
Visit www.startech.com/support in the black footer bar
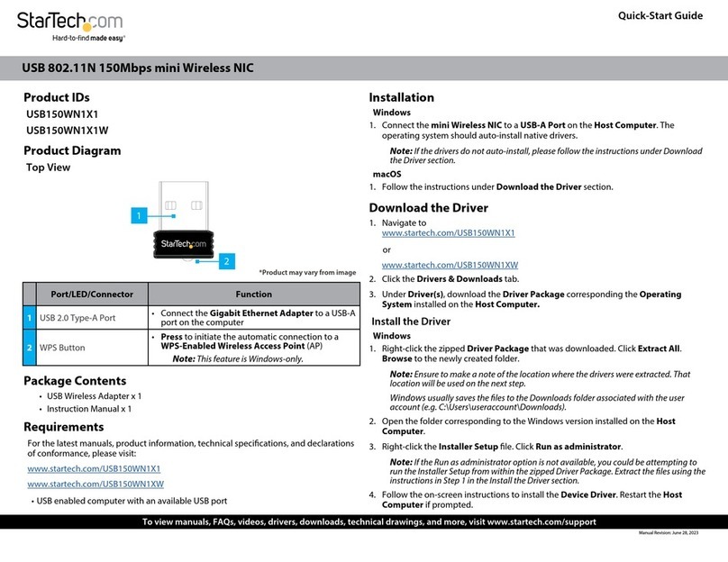coord(541,521)
